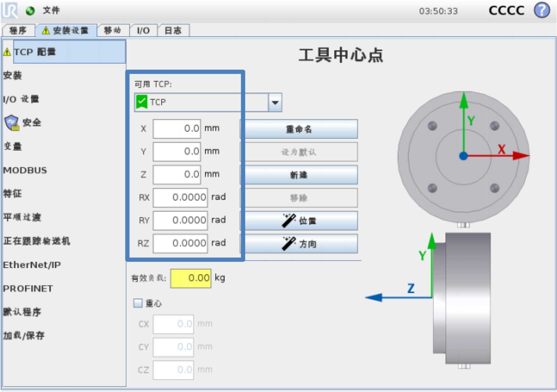557x392 pixels.
Task: Click the RX rotation input field
Action: [180, 198]
